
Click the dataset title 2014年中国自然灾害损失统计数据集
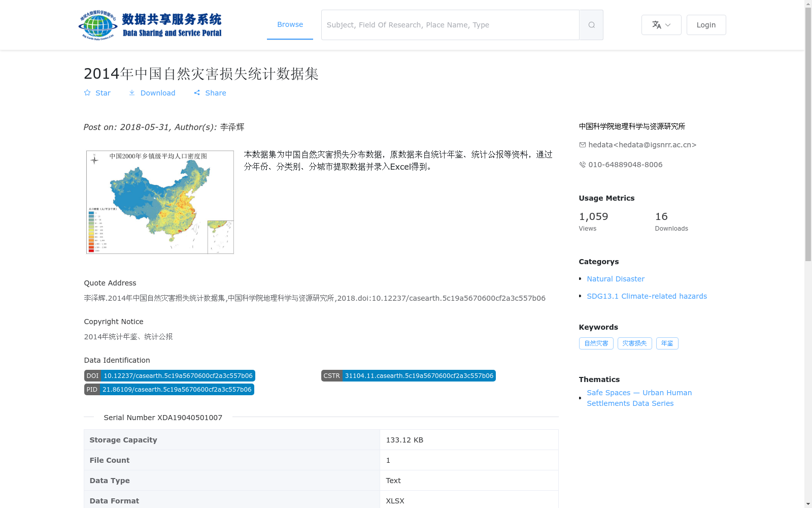[201, 74]
